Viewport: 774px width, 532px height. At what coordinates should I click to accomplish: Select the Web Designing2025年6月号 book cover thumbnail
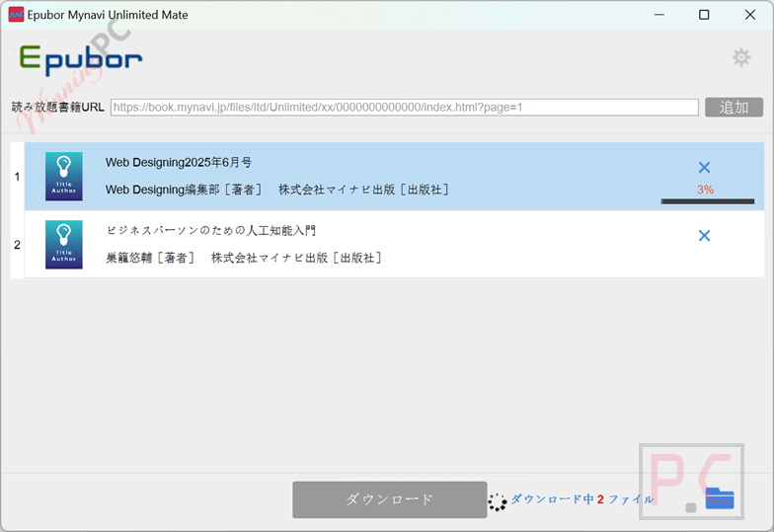click(x=63, y=176)
